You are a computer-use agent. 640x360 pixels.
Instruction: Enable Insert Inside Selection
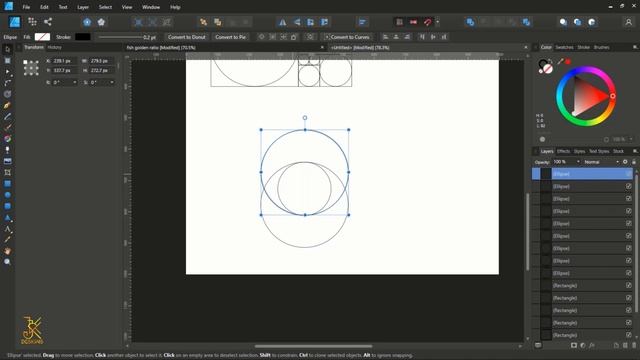click(x=591, y=22)
